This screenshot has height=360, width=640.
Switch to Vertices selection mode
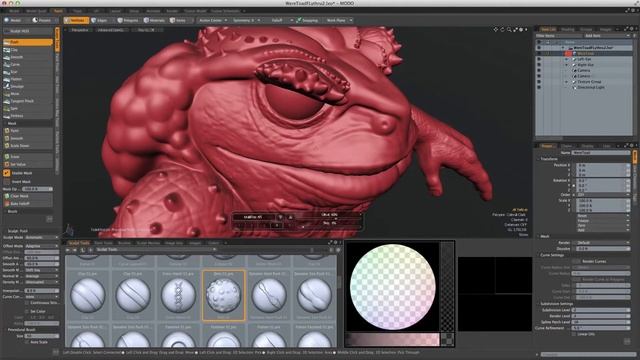[x=76, y=20]
